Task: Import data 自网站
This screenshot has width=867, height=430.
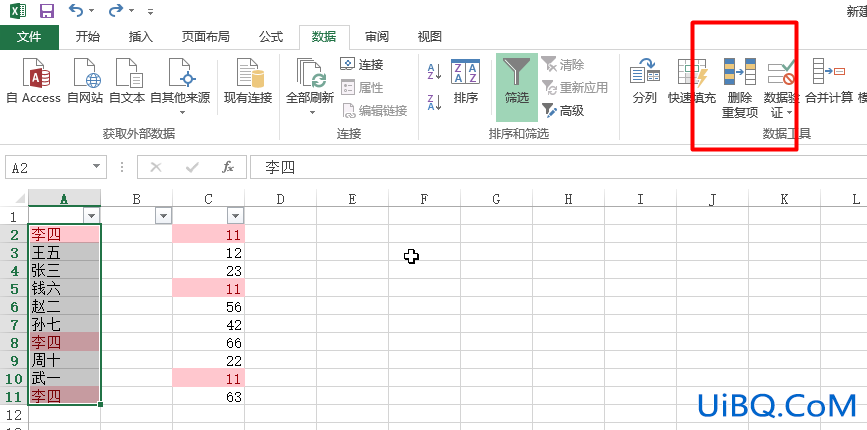Action: tap(85, 81)
